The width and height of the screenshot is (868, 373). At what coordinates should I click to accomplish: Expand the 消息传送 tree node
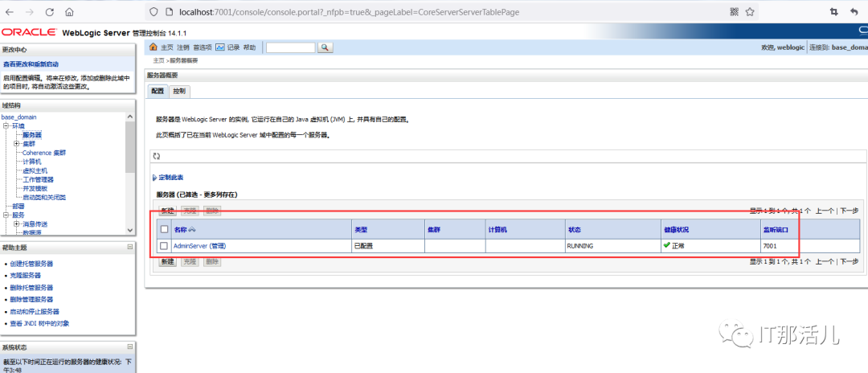point(16,224)
